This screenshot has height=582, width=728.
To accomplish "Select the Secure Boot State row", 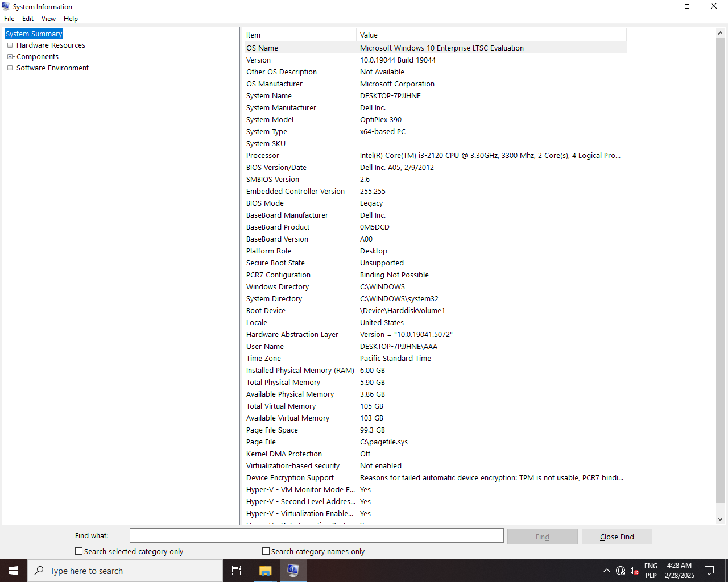I will pos(436,263).
